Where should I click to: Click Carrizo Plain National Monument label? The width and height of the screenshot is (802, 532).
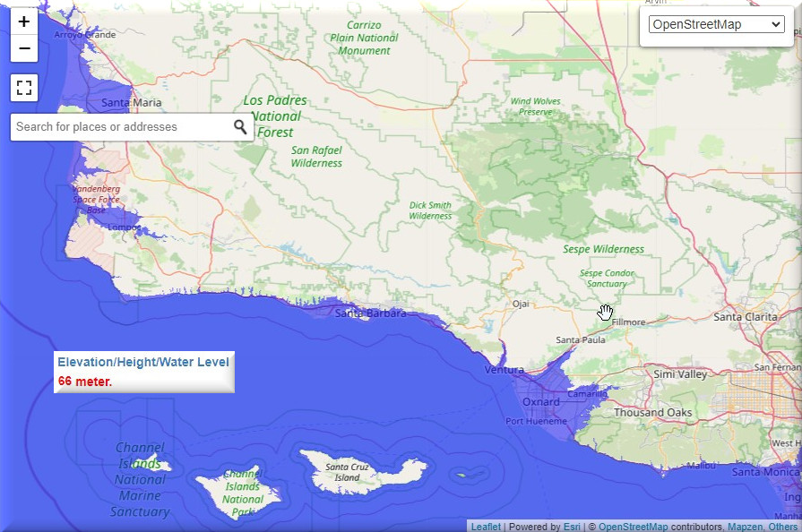tap(364, 38)
